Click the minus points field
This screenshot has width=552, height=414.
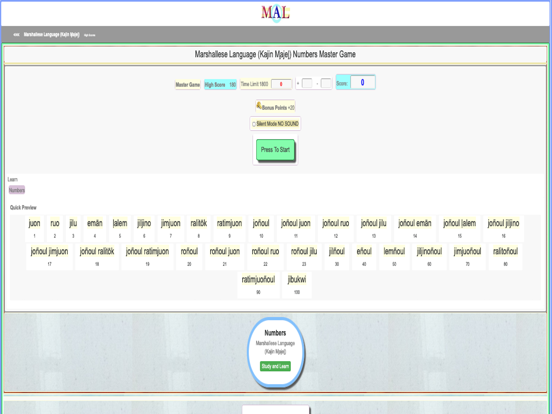tap(326, 83)
